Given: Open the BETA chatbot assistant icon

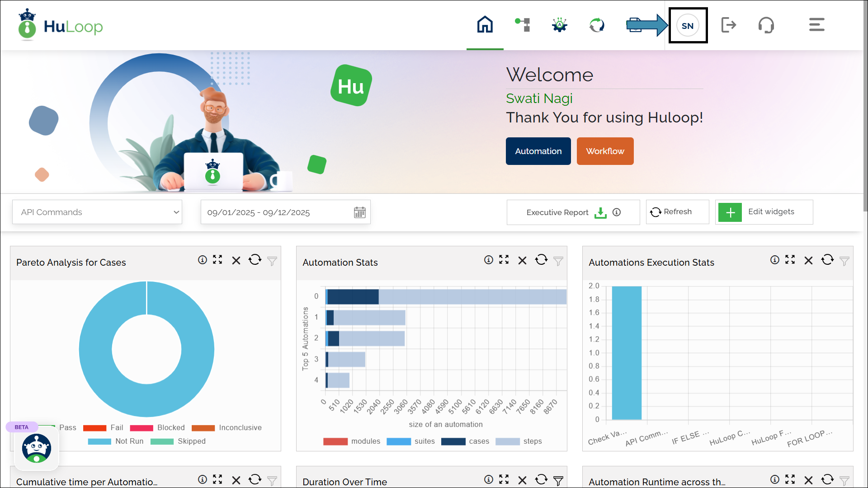Looking at the screenshot, I should coord(37,448).
